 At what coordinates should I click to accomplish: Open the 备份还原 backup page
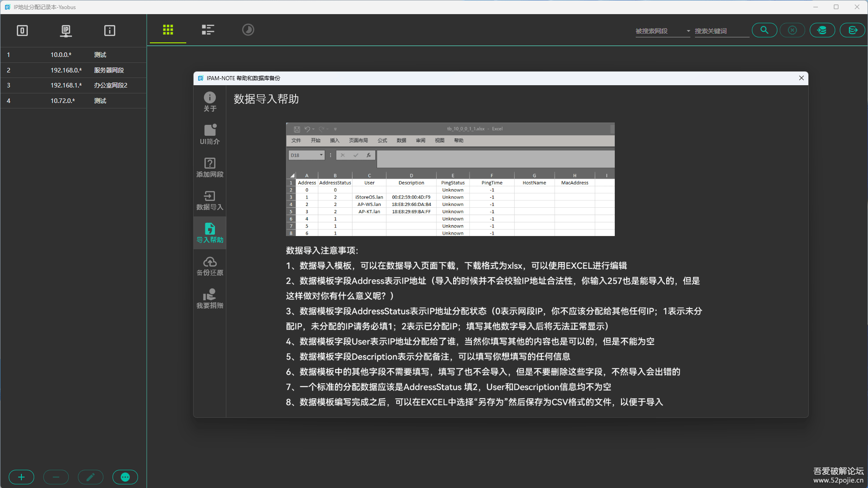[209, 265]
